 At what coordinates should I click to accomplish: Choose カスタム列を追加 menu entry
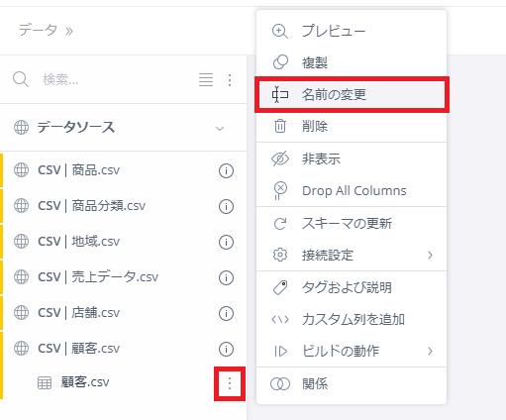tap(352, 319)
